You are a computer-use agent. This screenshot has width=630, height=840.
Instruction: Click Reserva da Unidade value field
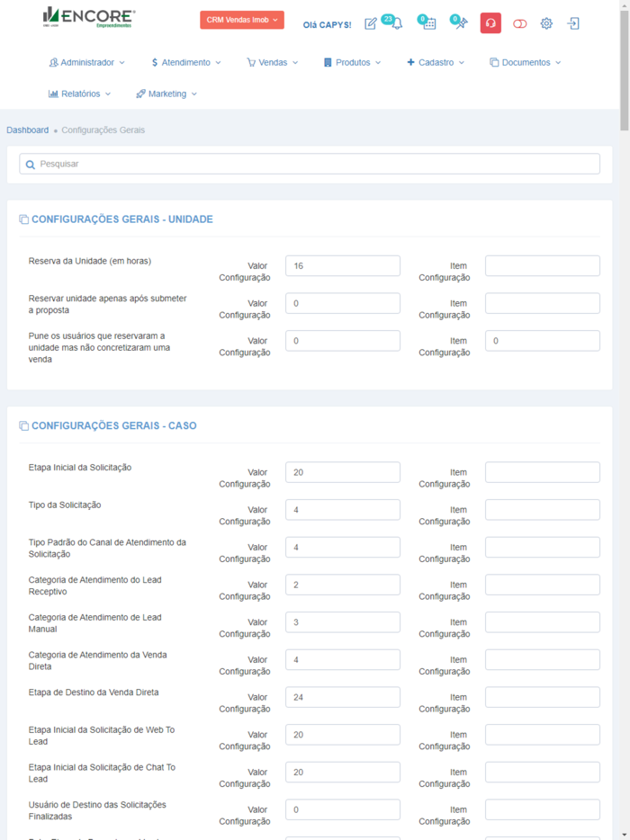(x=342, y=266)
